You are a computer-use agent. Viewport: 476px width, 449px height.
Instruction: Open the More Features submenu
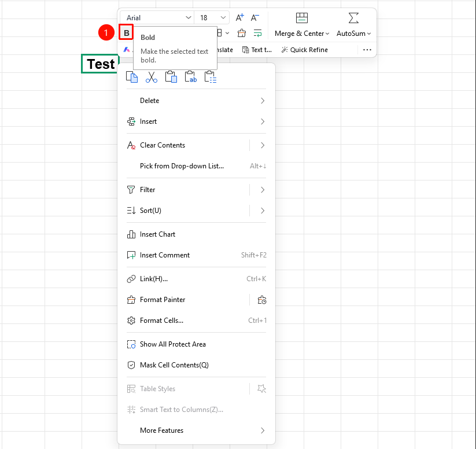tap(197, 430)
